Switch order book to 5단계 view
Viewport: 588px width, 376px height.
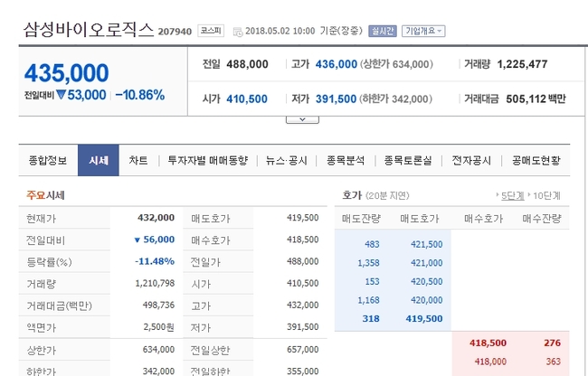tap(512, 195)
